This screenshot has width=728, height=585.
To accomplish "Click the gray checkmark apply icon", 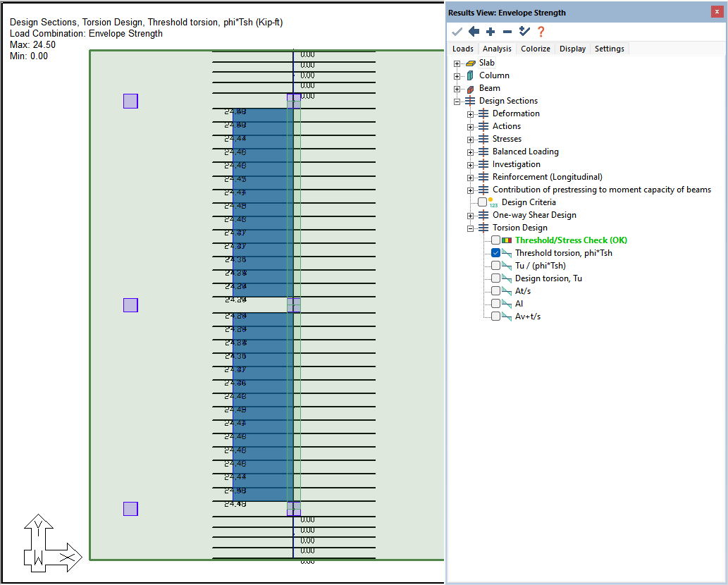I will click(457, 32).
